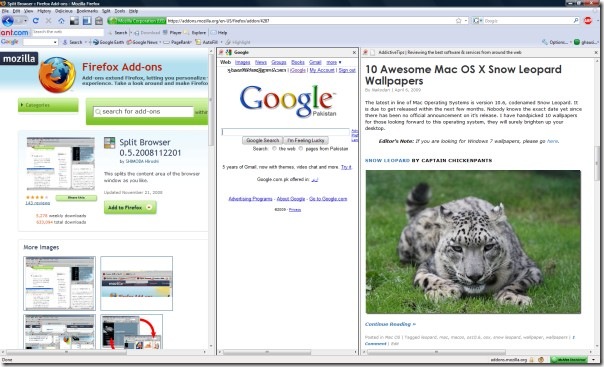Open Google Earth from the Google toolbar
This screenshot has height=367, width=604.
(x=109, y=42)
